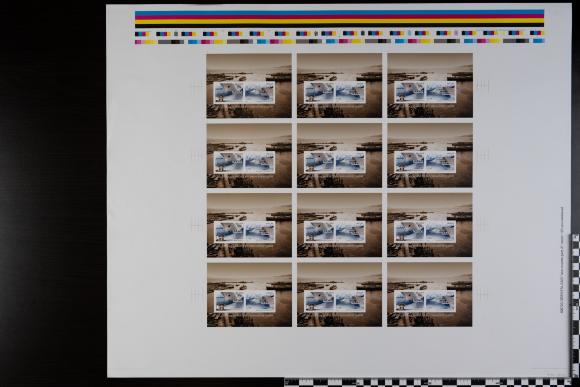The width and height of the screenshot is (580, 387).
Task: Select the first-row, first-column stamp sheet
Action: (x=249, y=85)
